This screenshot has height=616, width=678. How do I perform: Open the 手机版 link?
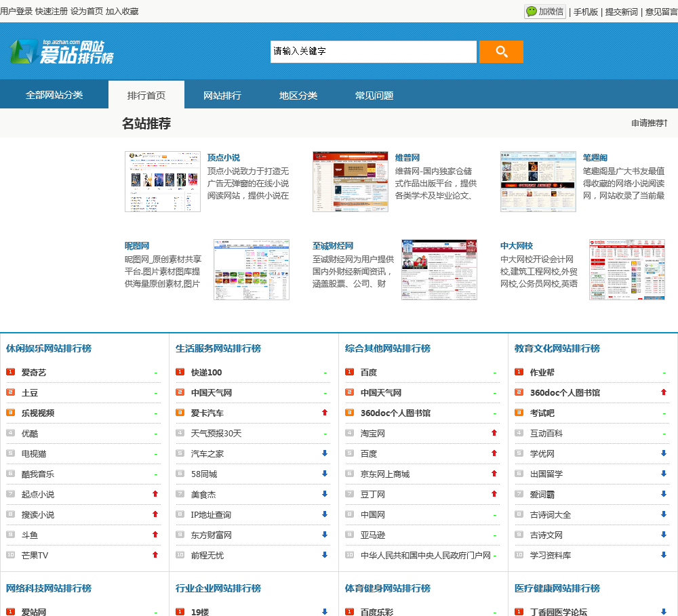(586, 12)
